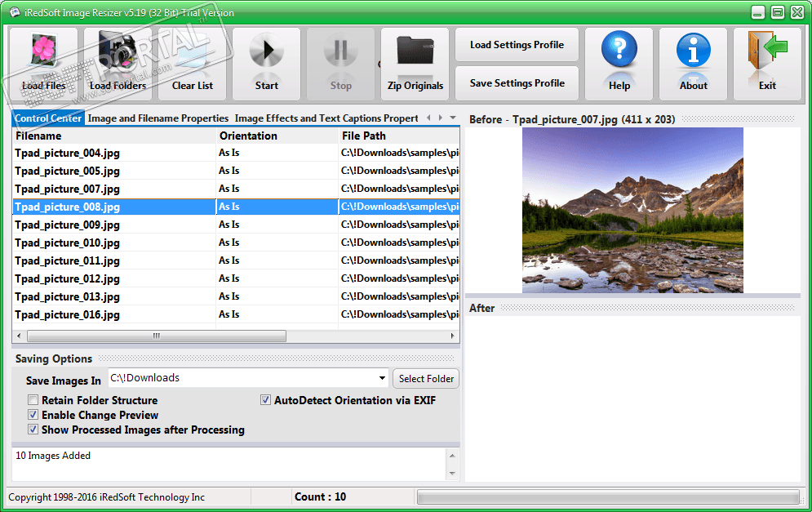The width and height of the screenshot is (812, 512).
Task: Open the Help icon
Action: point(619,63)
